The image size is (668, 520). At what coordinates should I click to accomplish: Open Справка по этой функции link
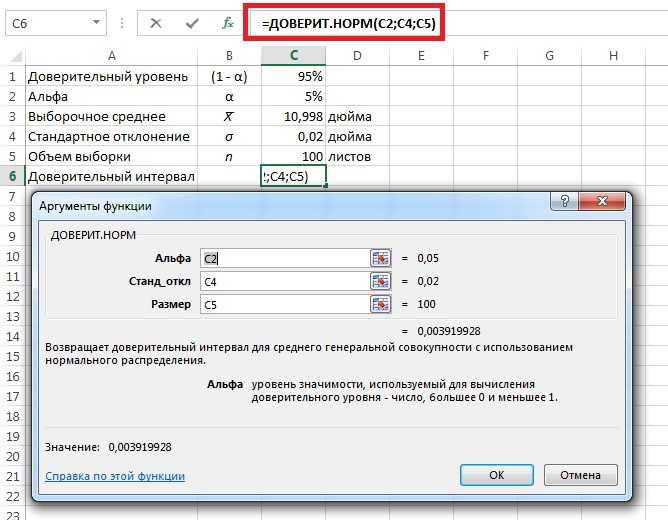coord(115,476)
